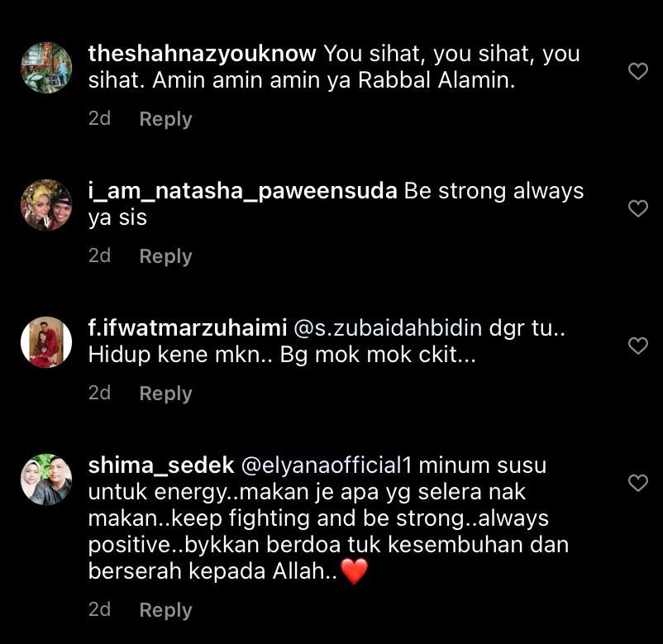The image size is (663, 644).
Task: Like theshahnazyouknow's comment with the heart
Action: tap(638, 71)
